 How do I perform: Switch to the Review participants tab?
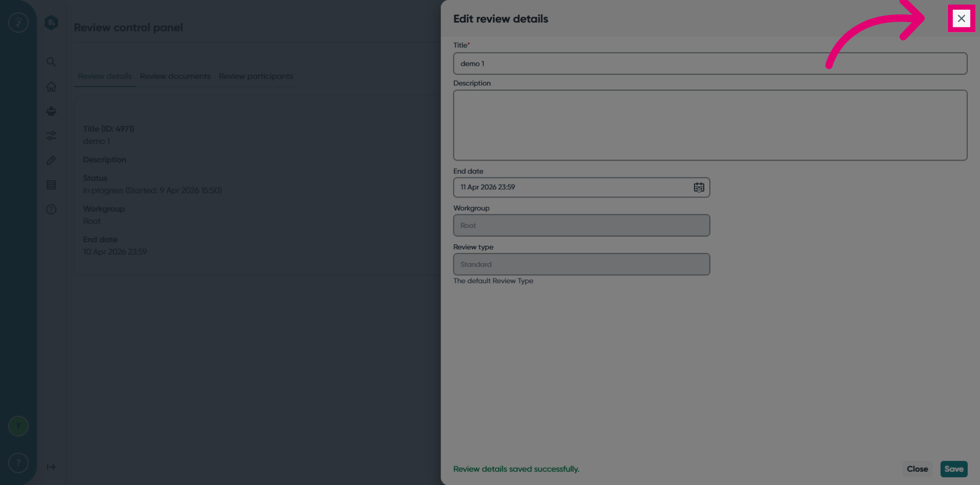256,76
